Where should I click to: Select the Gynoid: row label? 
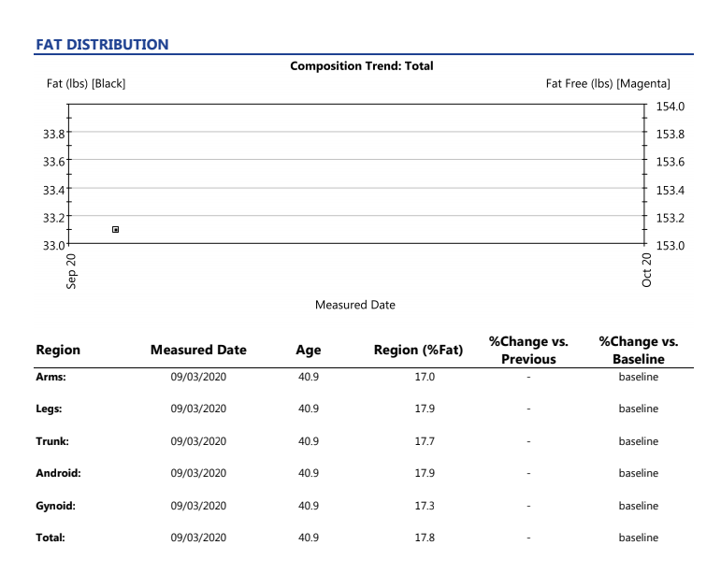tap(55, 506)
